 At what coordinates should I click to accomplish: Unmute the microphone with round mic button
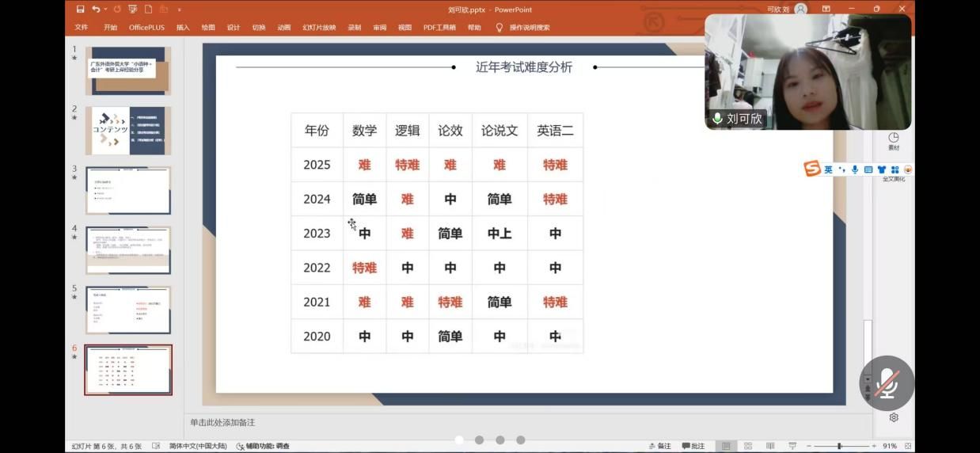(x=887, y=383)
